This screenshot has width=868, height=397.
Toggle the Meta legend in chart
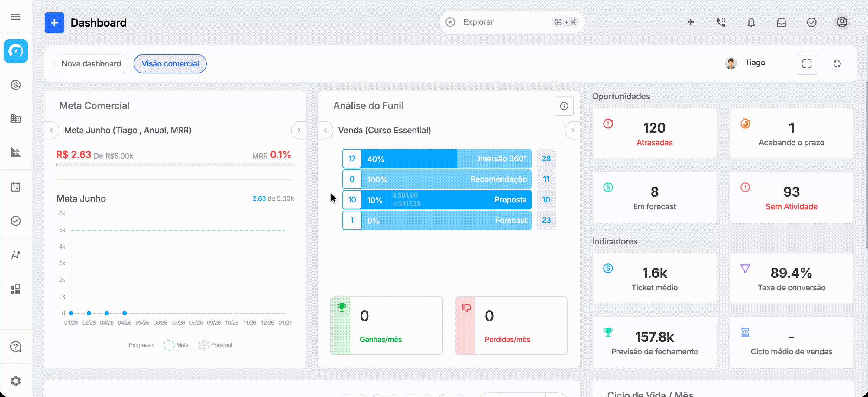point(176,345)
